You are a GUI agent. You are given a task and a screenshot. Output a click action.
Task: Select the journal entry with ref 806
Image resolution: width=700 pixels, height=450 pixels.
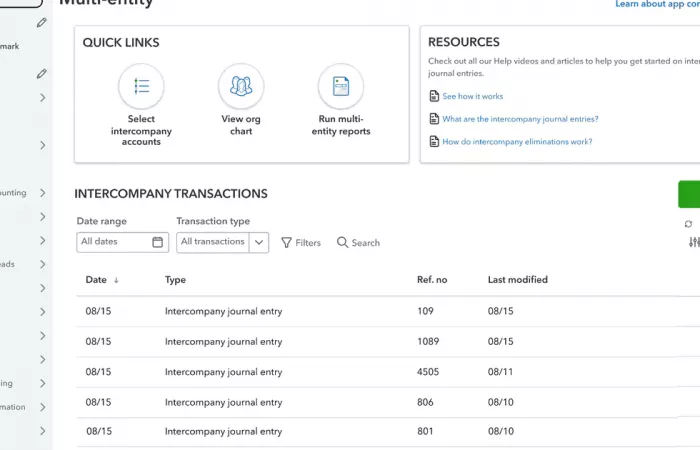(x=388, y=402)
